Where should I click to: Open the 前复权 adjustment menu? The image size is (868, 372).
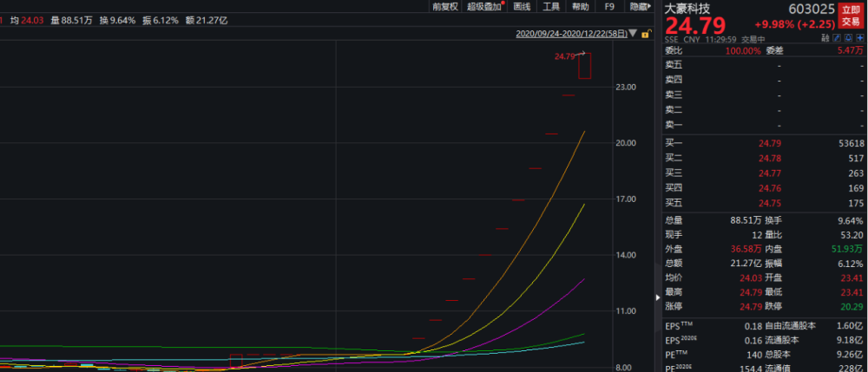click(444, 6)
